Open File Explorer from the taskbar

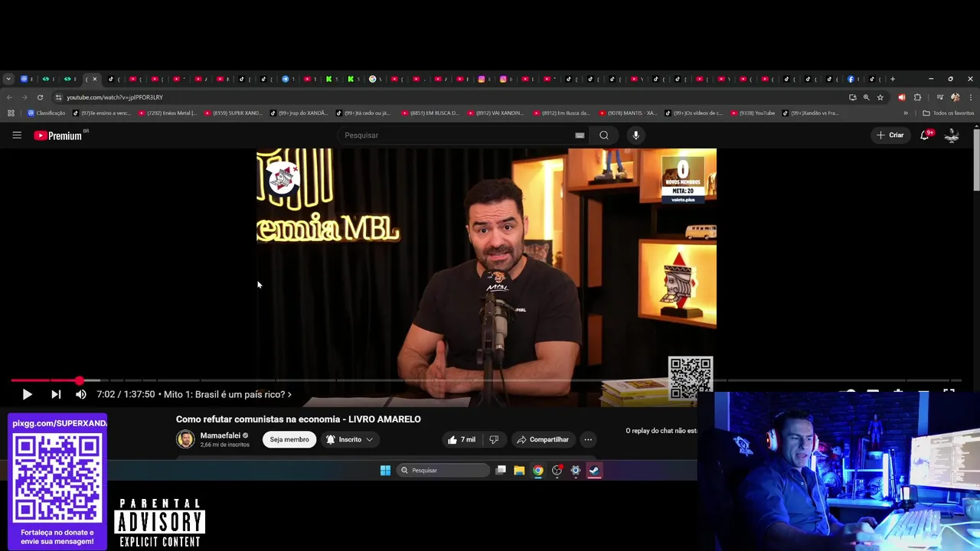[x=519, y=471]
